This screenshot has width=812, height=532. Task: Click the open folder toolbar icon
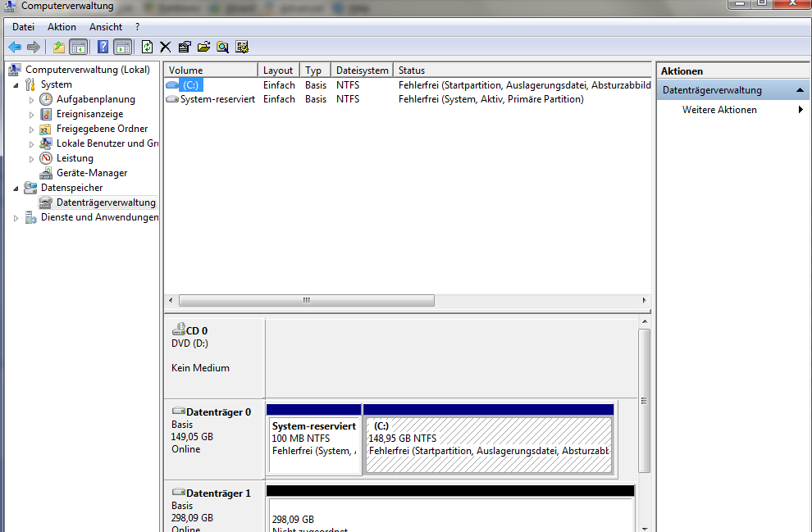(203, 47)
